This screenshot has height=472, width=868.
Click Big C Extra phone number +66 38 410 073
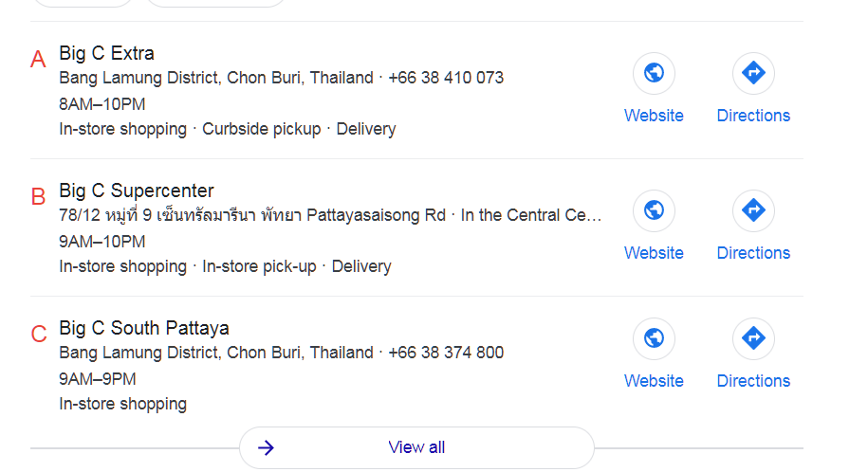pyautogui.click(x=446, y=78)
